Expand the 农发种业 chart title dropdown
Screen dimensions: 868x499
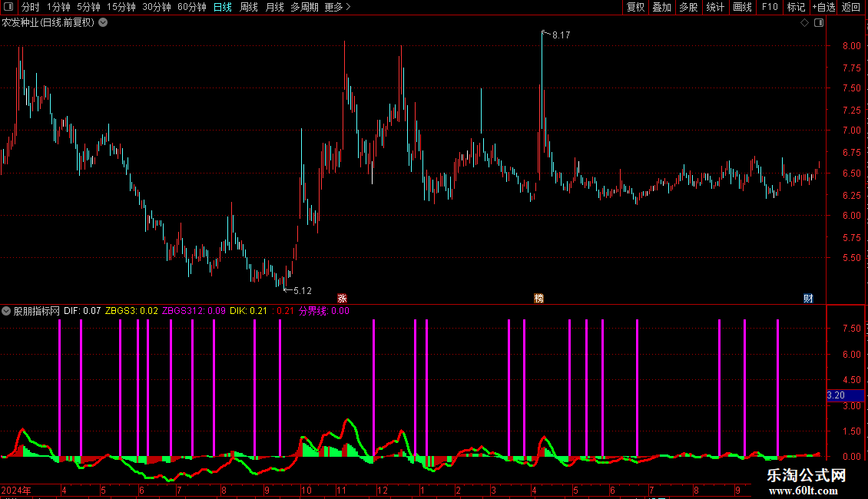pyautogui.click(x=103, y=23)
